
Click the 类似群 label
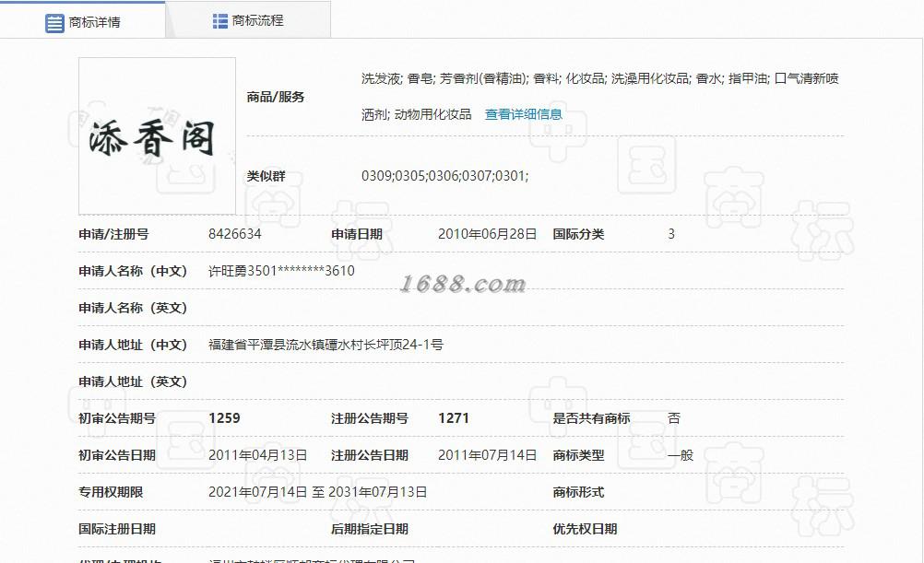click(266, 175)
